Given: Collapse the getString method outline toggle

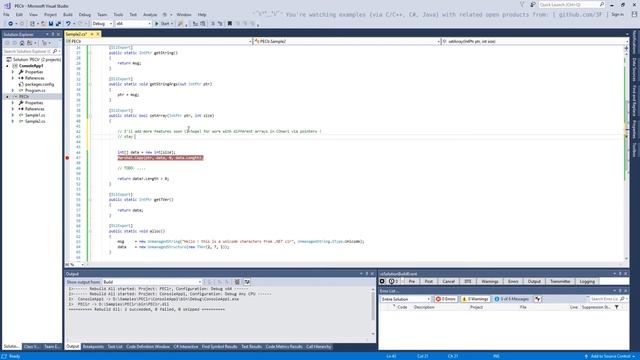Looking at the screenshot, I should [90, 53].
